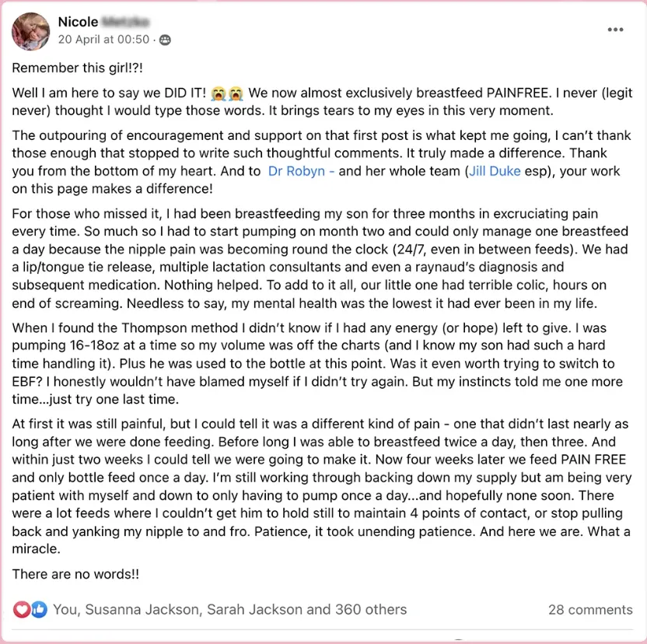Viewport: 647px width, 644px height.
Task: View the 360 others who reacted
Action: [x=371, y=609]
